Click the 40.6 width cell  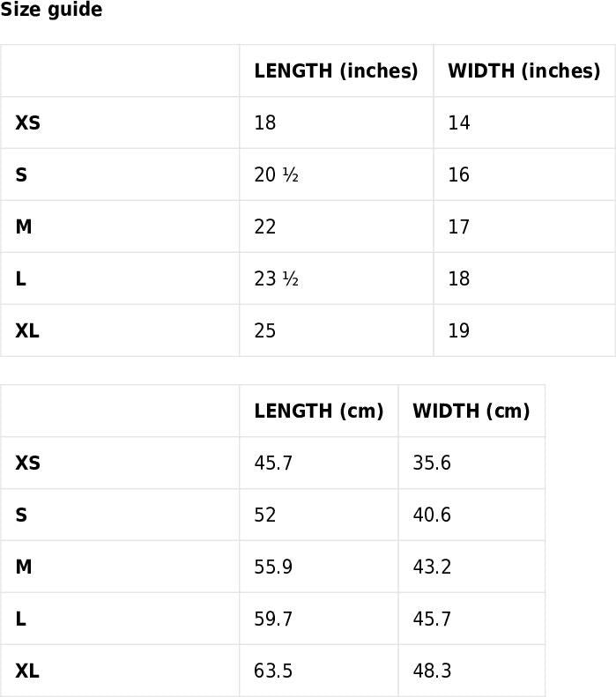point(432,515)
